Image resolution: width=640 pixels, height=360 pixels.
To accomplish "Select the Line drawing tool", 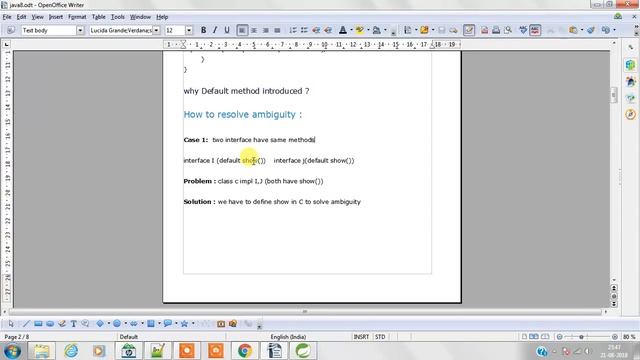I will tap(26, 324).
